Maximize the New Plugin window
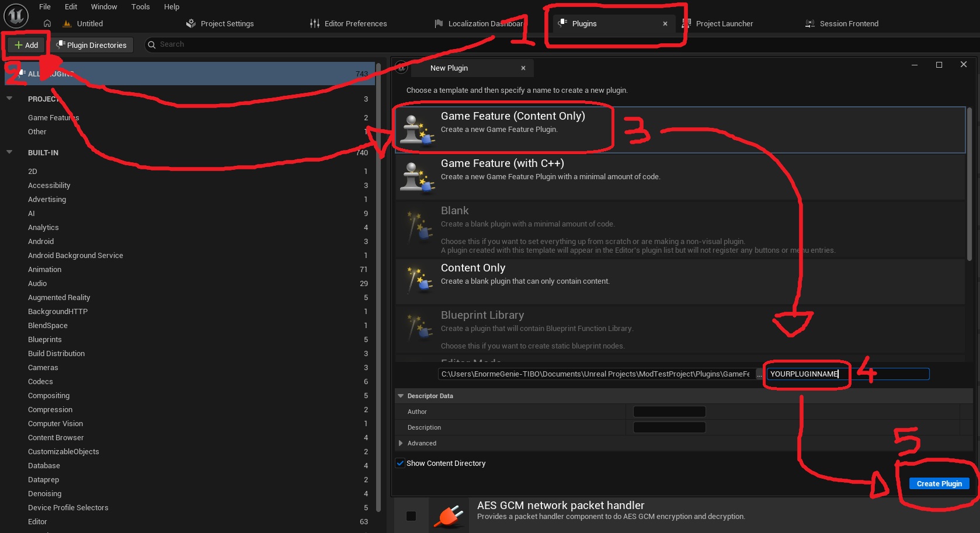The image size is (980, 533). pyautogui.click(x=939, y=65)
